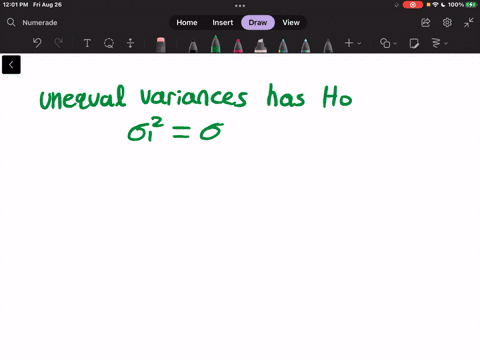Image resolution: width=480 pixels, height=360 pixels.
Task: Choose the pink-red pen
Action: tap(238, 46)
